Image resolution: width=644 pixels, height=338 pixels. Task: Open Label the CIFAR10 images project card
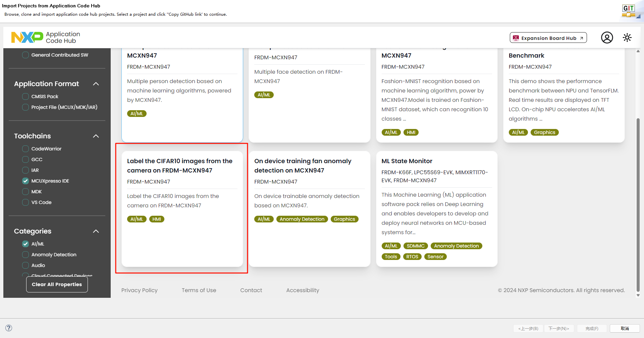pos(182,209)
